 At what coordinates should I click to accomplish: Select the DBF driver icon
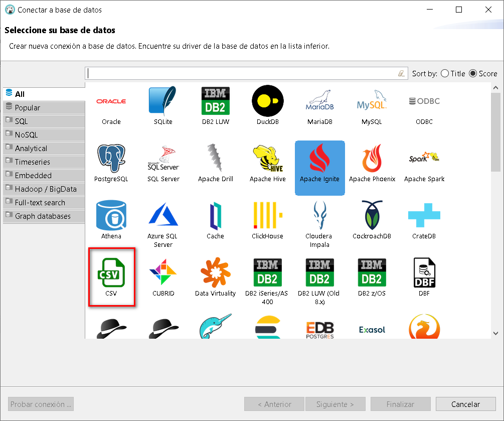424,272
